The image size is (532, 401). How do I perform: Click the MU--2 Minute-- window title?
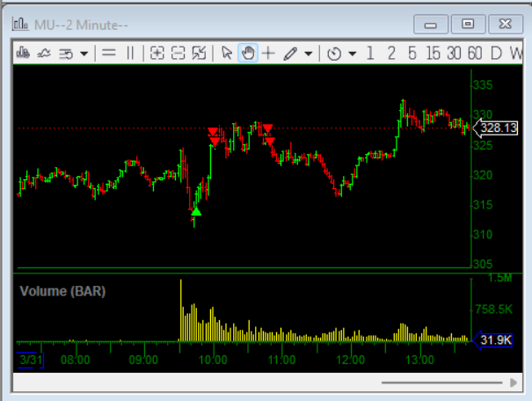pos(81,25)
